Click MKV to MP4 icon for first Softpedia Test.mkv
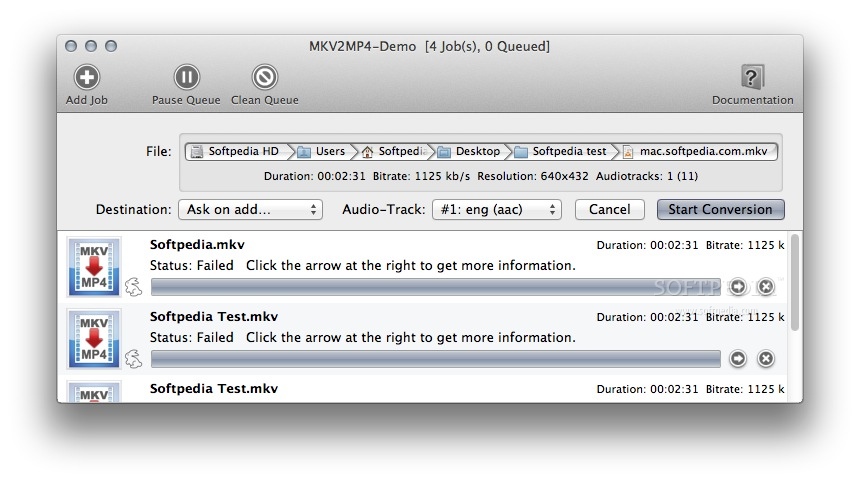Screen dimensions: 860x482 [94, 339]
